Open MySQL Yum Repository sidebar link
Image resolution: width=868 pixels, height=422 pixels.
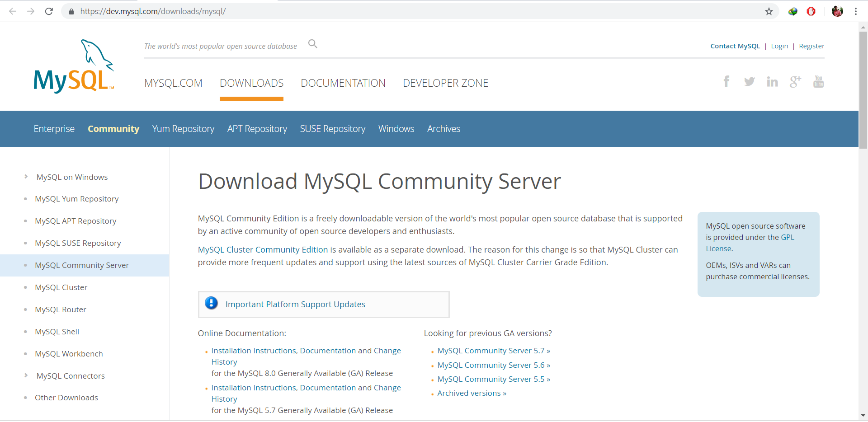tap(77, 199)
